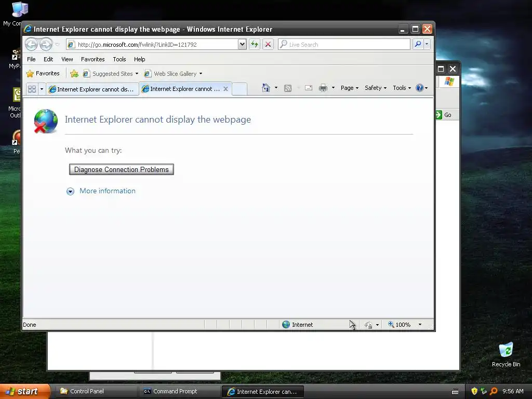Open the Tools menu in the menu bar
The width and height of the screenshot is (532, 399).
coord(119,59)
